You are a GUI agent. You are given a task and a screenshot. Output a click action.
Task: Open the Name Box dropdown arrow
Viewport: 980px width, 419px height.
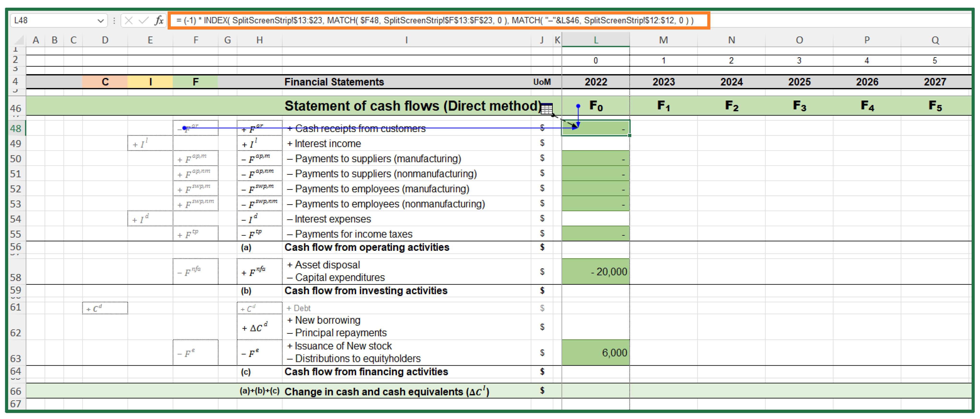[101, 21]
